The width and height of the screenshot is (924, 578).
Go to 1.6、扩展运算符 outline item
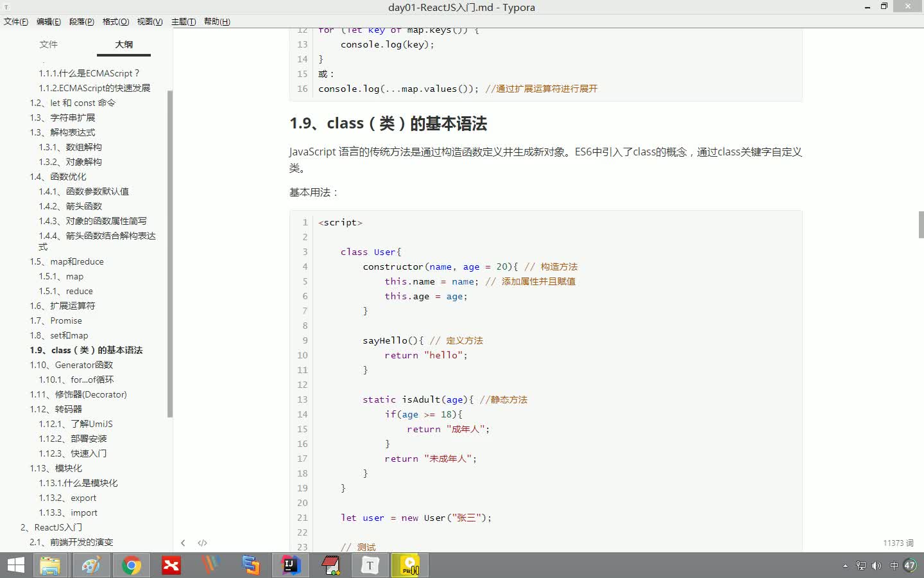tap(62, 306)
